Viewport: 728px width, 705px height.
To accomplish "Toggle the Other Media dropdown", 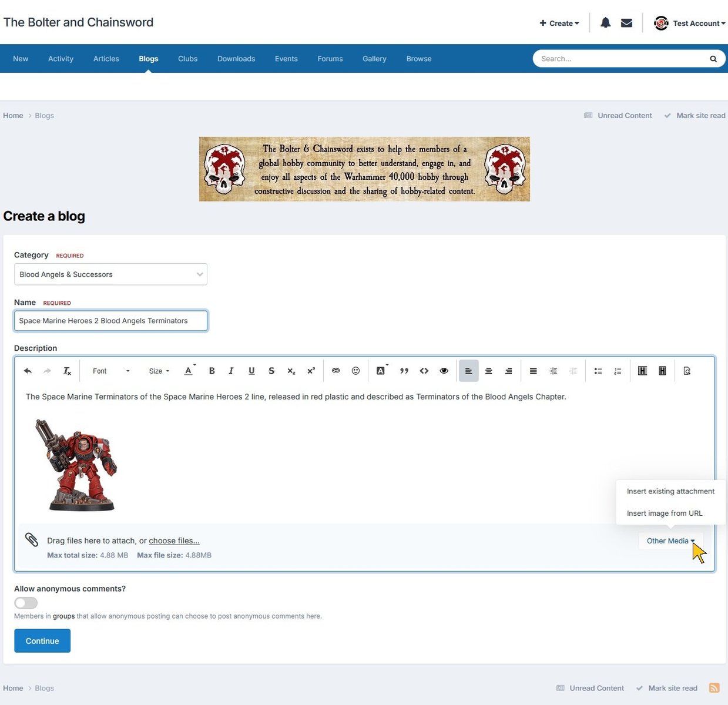I will tap(670, 541).
